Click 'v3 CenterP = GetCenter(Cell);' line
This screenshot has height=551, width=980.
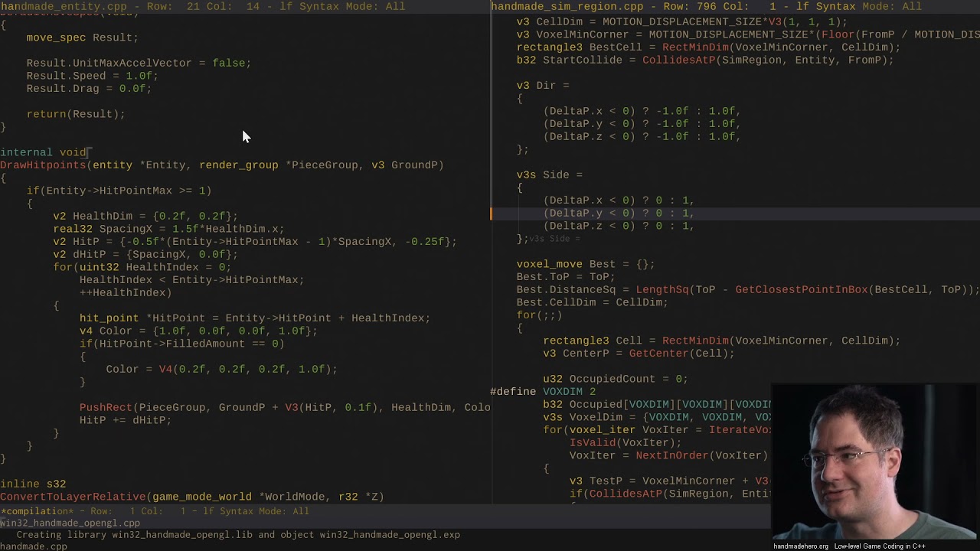(x=639, y=354)
